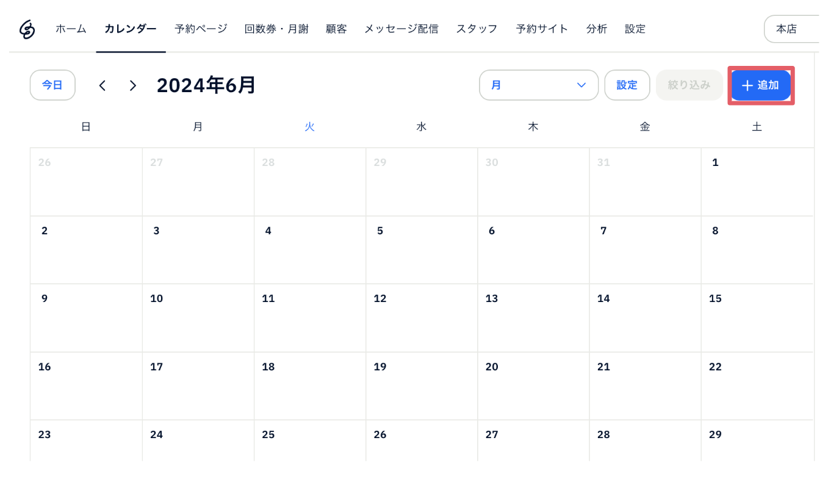This screenshot has height=504, width=831.
Task: Select the greyed-out 31 cell
Action: point(645,182)
